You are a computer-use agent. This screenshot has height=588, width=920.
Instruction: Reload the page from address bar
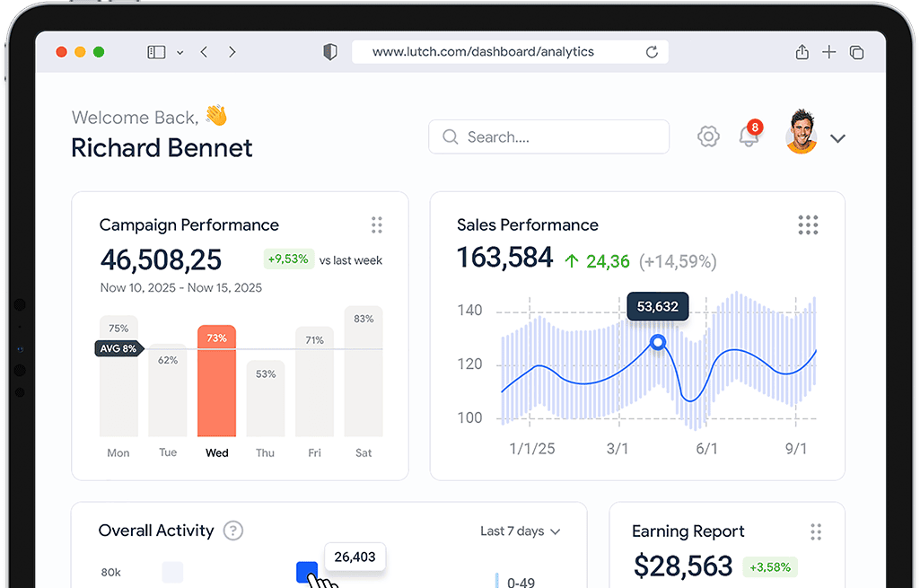coord(652,52)
